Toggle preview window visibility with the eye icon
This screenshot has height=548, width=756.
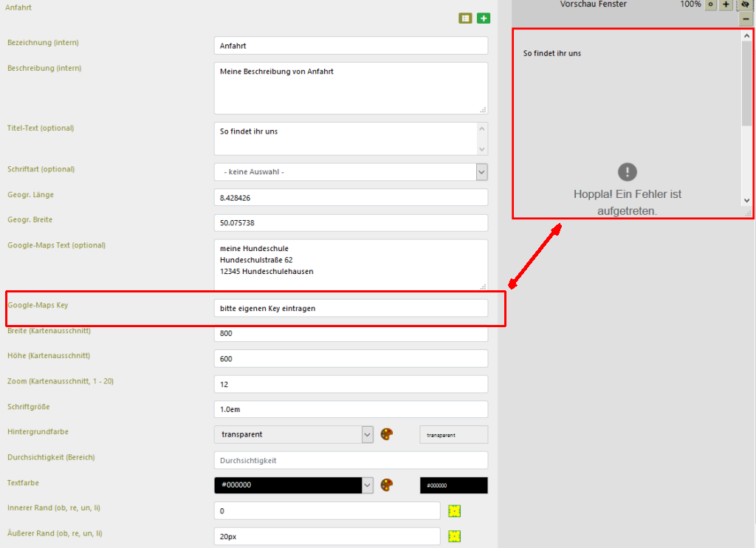pos(745,4)
